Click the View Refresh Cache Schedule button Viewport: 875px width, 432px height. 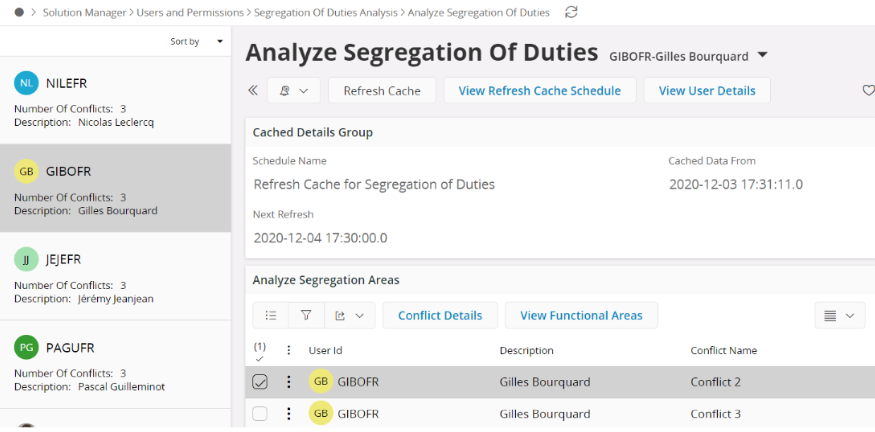tap(540, 91)
